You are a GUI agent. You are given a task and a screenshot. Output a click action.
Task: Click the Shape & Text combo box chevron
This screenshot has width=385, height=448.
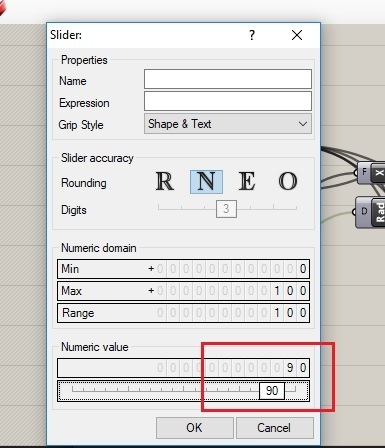click(x=303, y=124)
